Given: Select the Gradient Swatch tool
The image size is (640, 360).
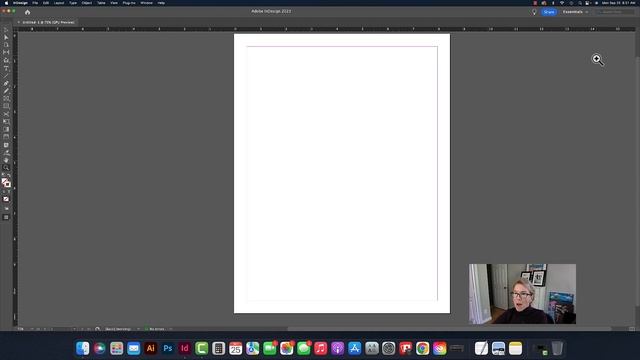Looking at the screenshot, I should tap(6, 129).
